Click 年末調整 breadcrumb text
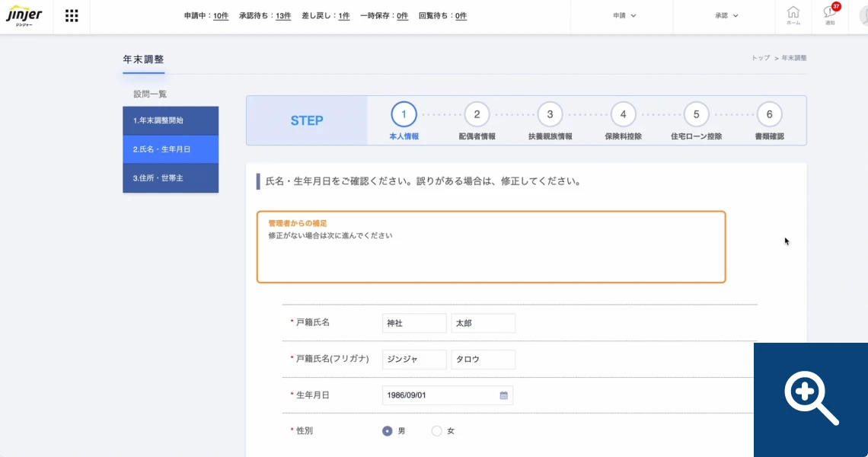 click(794, 58)
